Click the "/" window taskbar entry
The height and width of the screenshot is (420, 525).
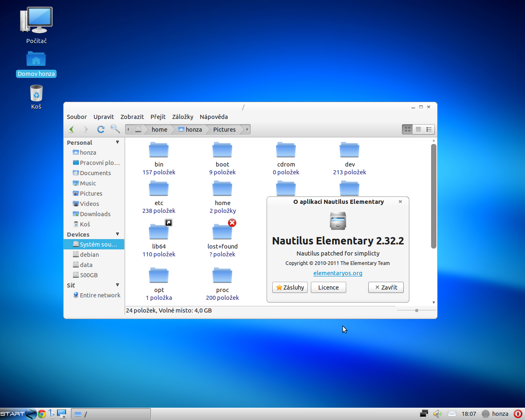(111, 414)
